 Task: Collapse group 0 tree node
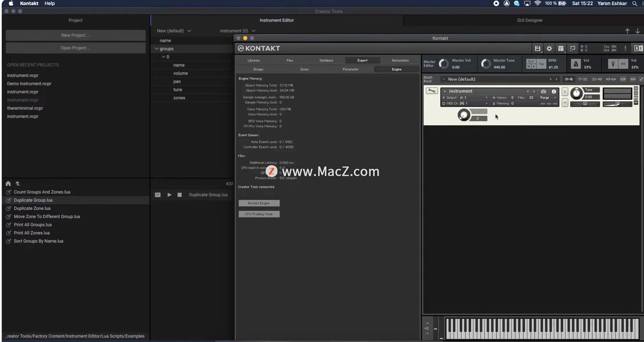click(x=164, y=57)
